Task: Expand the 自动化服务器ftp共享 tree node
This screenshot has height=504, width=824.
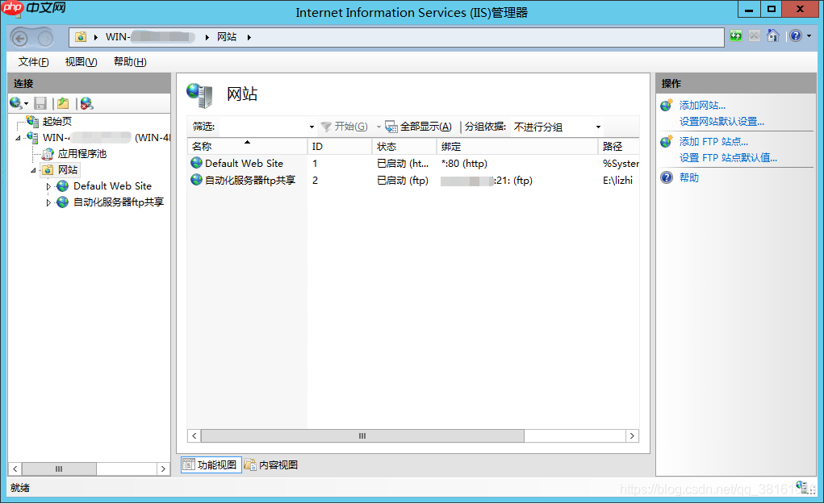Action: (48, 202)
